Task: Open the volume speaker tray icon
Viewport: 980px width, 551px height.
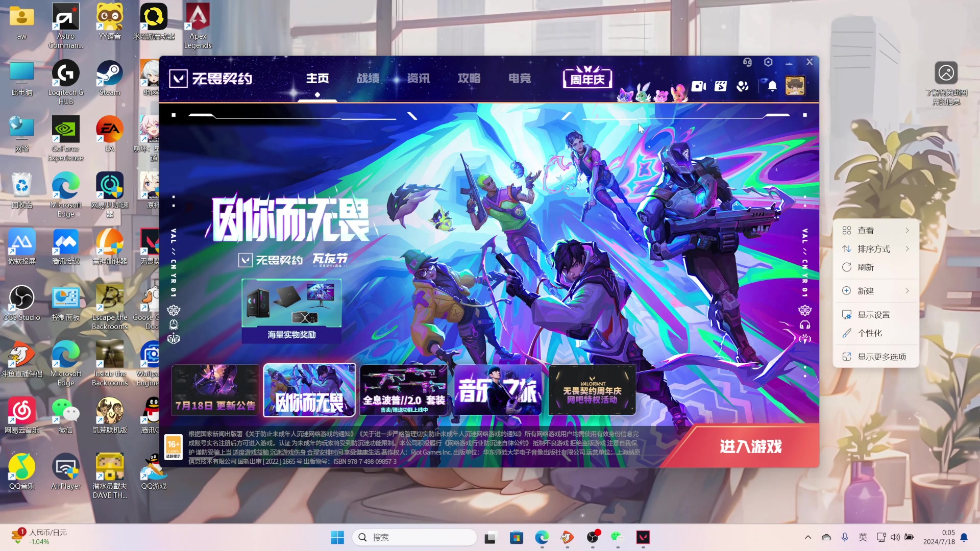Action: click(x=895, y=537)
